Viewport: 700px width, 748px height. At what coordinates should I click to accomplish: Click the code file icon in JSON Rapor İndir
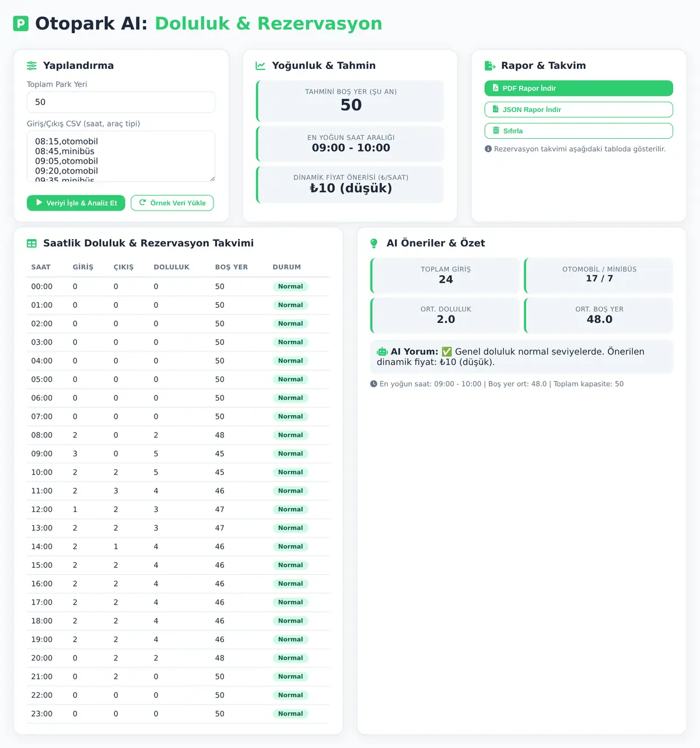(496, 109)
